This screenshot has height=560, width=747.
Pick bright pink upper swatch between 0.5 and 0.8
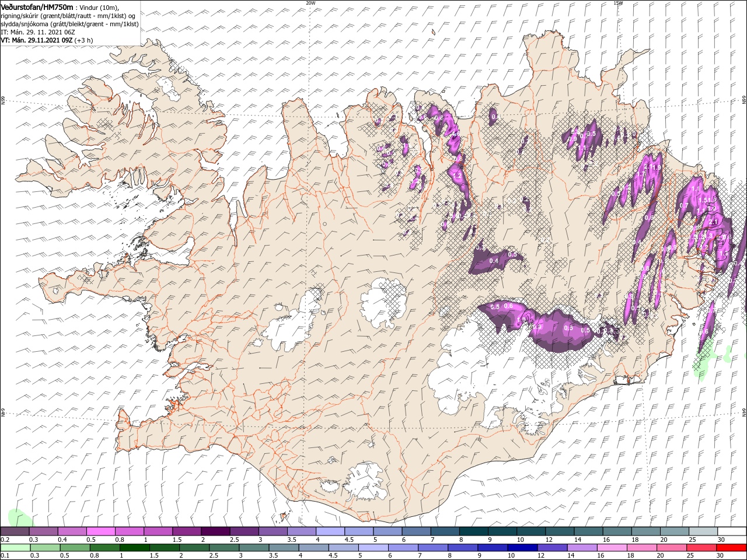click(101, 531)
